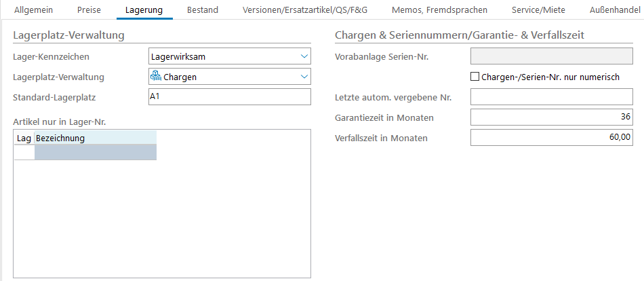Select the Lagerung tab
The width and height of the screenshot is (644, 281).
click(x=144, y=10)
